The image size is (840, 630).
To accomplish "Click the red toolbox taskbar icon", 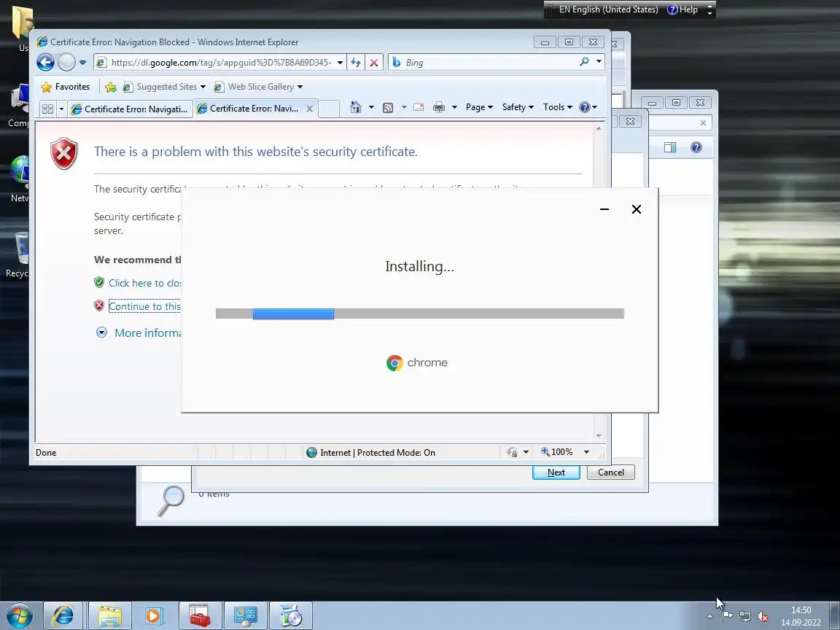I will (200, 616).
